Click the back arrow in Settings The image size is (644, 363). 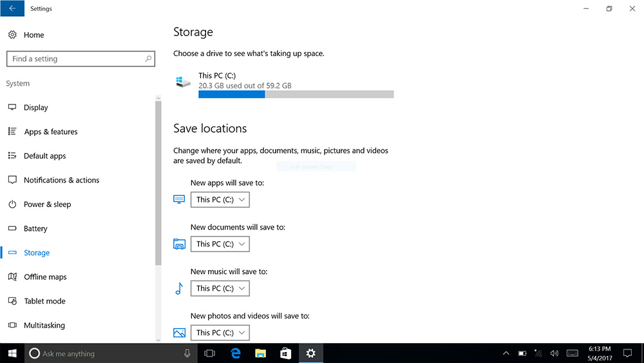(x=12, y=9)
